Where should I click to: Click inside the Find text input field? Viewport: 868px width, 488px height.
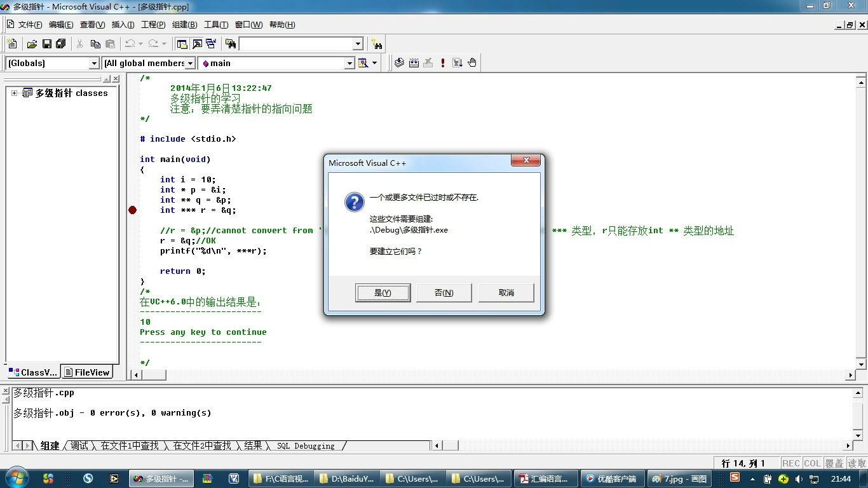tap(295, 44)
